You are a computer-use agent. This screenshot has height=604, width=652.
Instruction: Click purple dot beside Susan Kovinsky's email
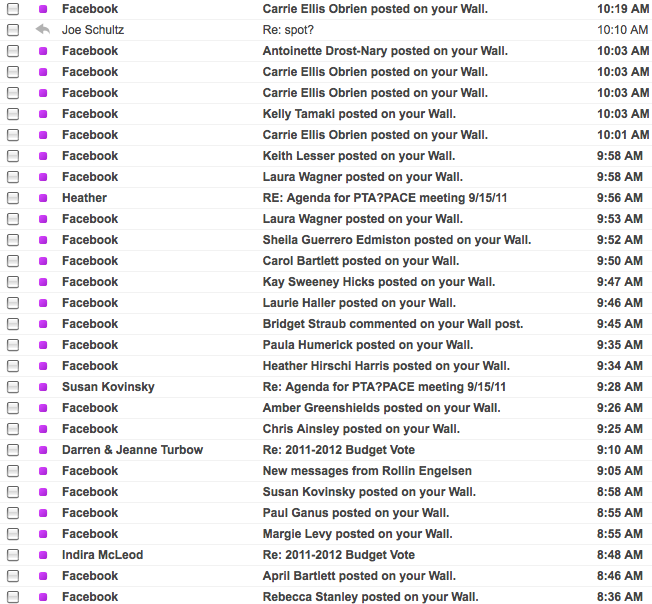tap(42, 387)
